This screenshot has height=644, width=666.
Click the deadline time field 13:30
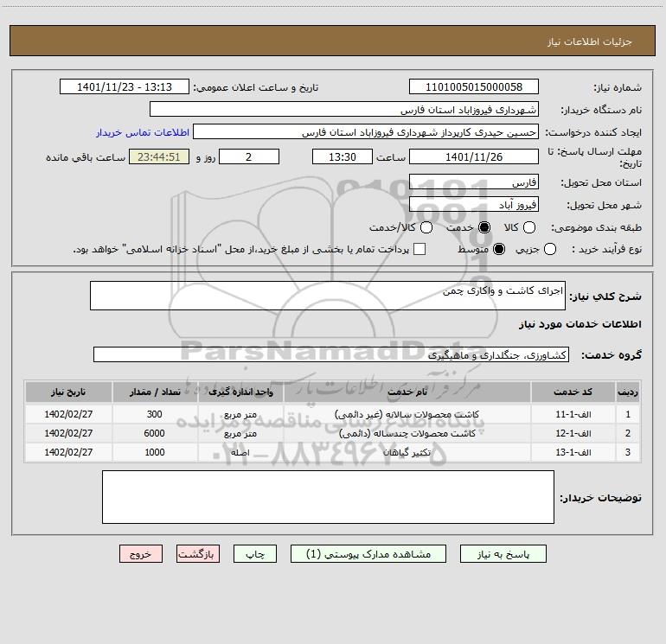(x=343, y=156)
